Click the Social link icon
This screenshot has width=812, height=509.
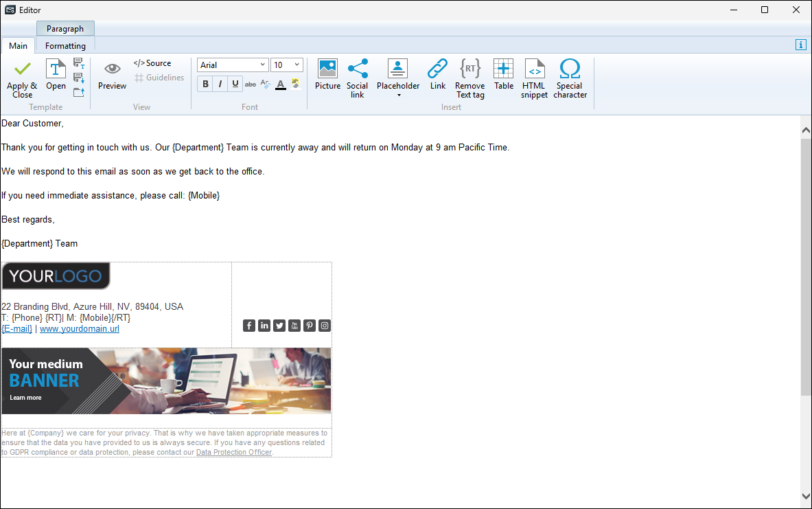pyautogui.click(x=357, y=69)
